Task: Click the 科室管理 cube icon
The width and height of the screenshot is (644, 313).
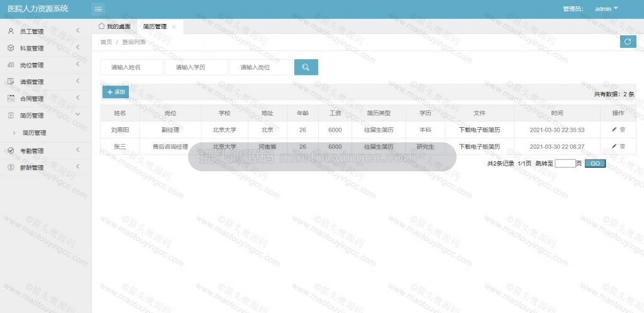Action: point(11,48)
